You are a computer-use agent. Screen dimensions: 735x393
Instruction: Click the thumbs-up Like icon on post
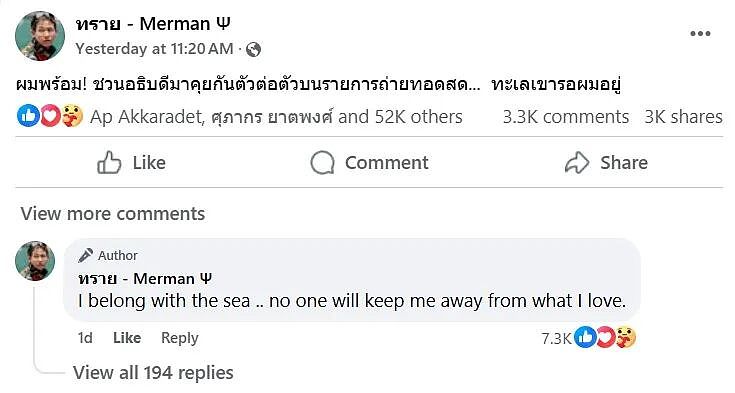[109, 163]
